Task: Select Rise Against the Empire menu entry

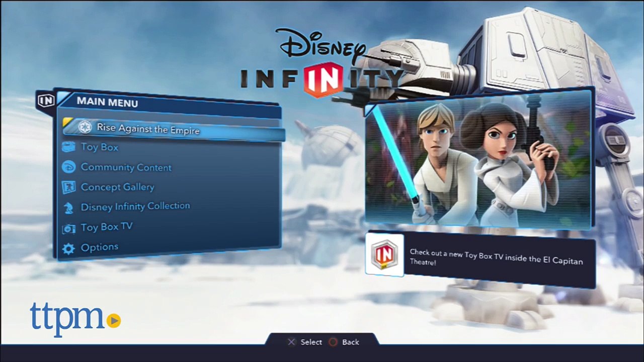Action: (x=174, y=129)
